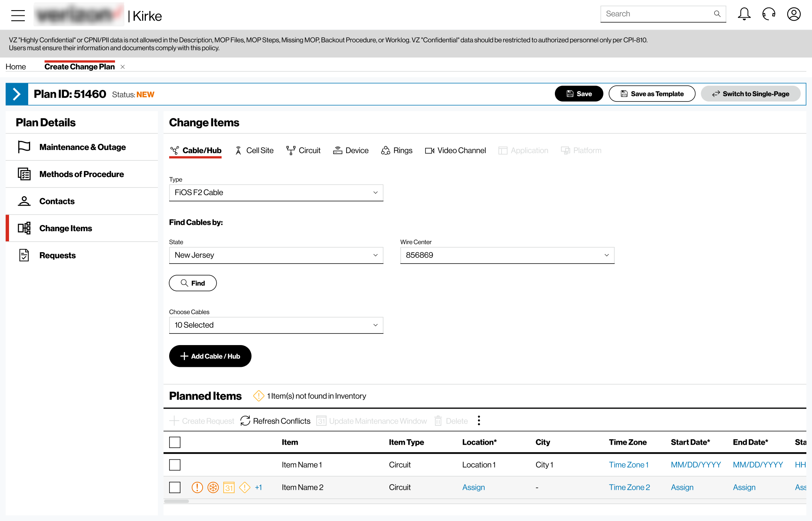Image resolution: width=812 pixels, height=521 pixels.
Task: Check the box for Item Name 2
Action: point(175,488)
